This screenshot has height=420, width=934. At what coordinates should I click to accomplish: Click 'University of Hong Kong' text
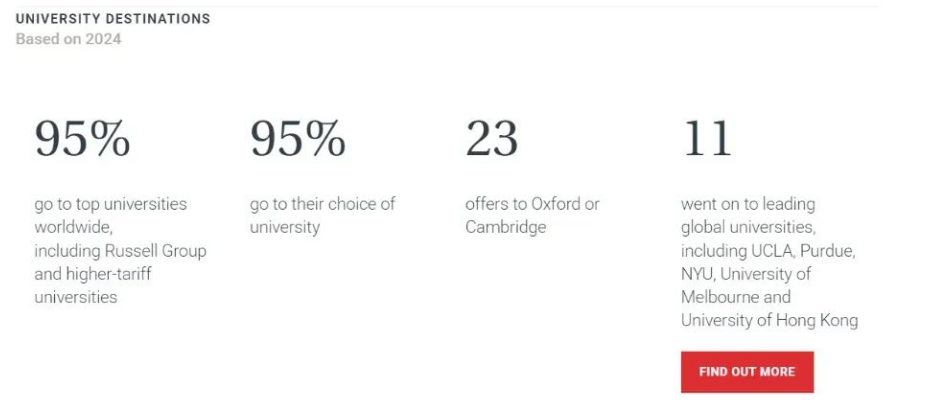pos(770,321)
